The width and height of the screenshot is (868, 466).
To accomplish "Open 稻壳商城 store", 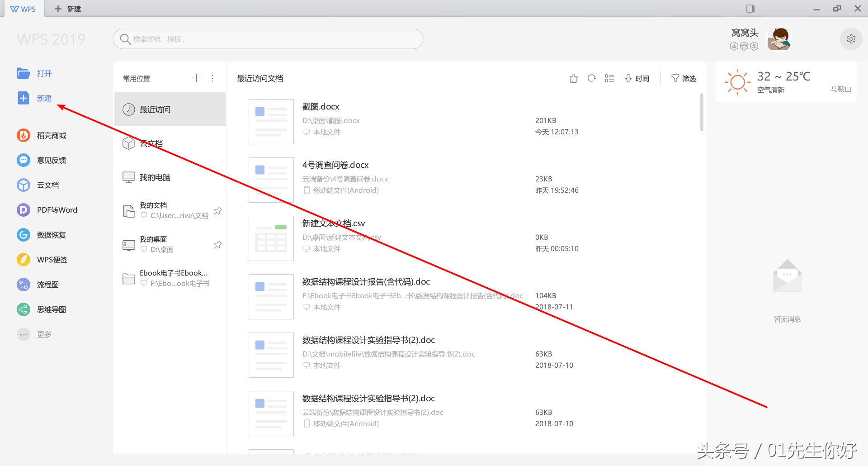I will [42, 135].
